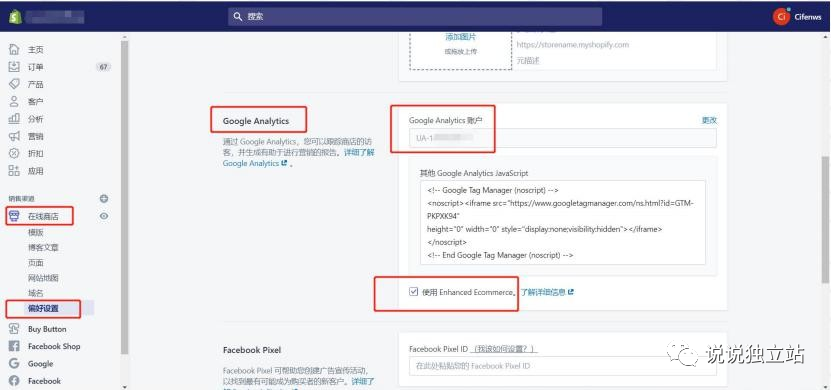Open 模板 under online store
This screenshot has width=831, height=390.
tap(36, 232)
